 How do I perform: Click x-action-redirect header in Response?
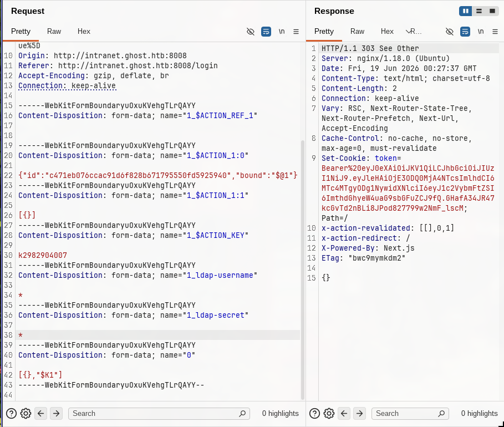(x=366, y=238)
